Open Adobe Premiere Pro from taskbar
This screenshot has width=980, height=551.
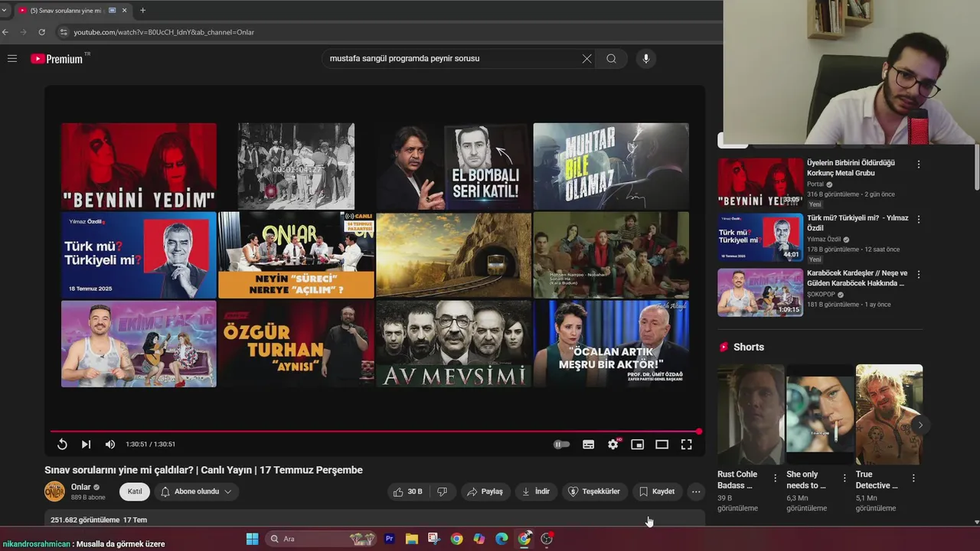389,539
